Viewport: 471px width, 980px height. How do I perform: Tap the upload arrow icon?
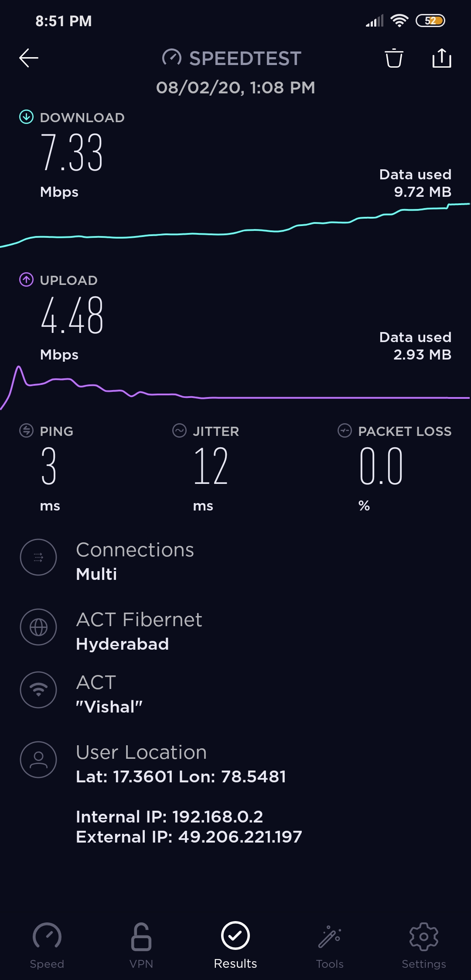point(26,280)
